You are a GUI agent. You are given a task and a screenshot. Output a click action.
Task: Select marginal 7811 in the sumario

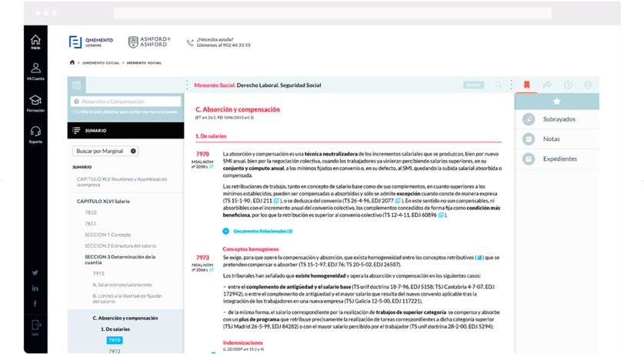[x=91, y=223]
